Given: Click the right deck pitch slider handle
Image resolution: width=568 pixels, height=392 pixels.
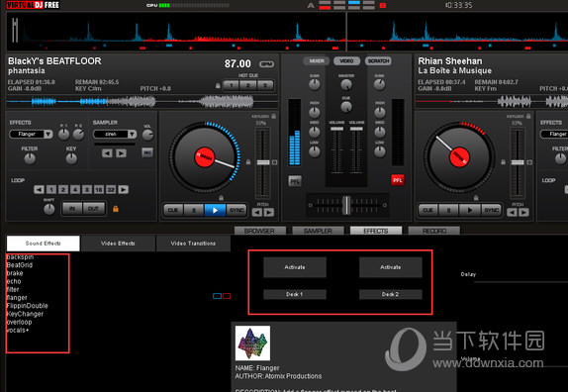Looking at the screenshot, I should [x=518, y=162].
